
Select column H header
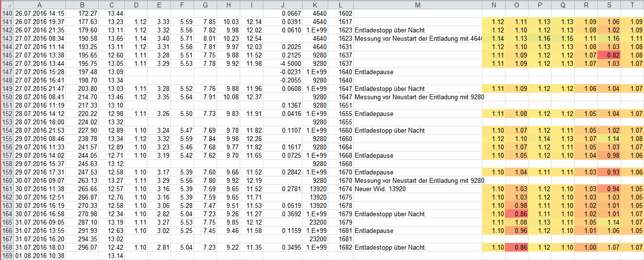point(228,5)
